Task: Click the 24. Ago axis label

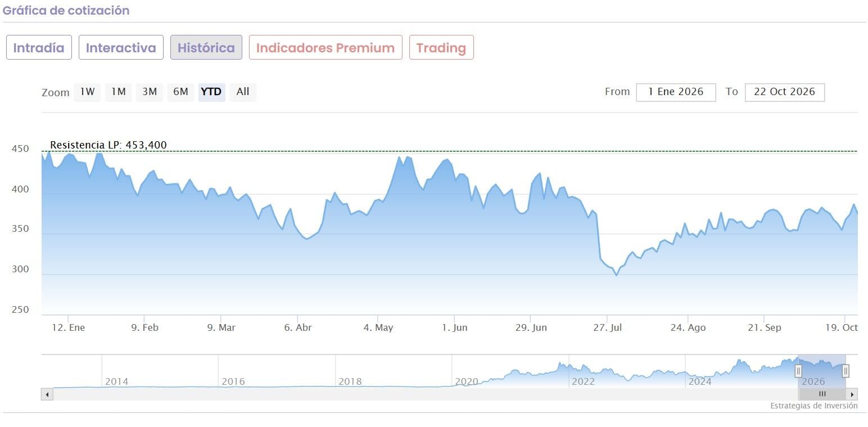Action: [x=688, y=327]
